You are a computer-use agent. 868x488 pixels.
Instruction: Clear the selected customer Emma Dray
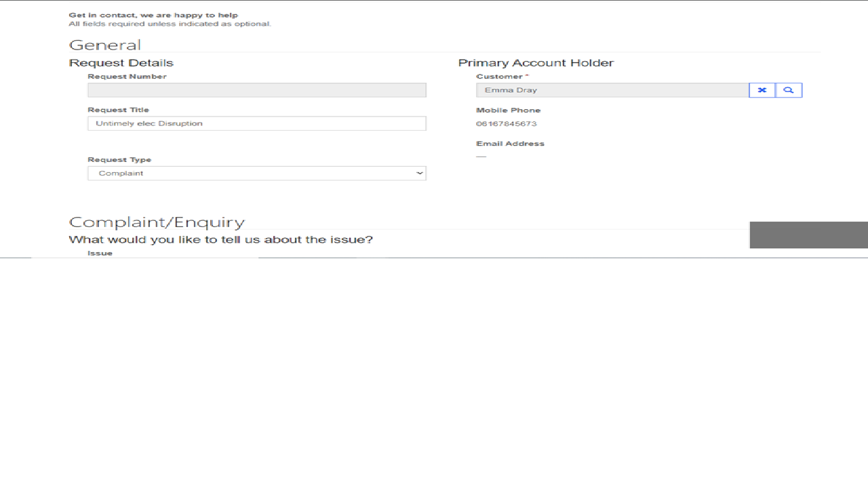click(x=762, y=90)
